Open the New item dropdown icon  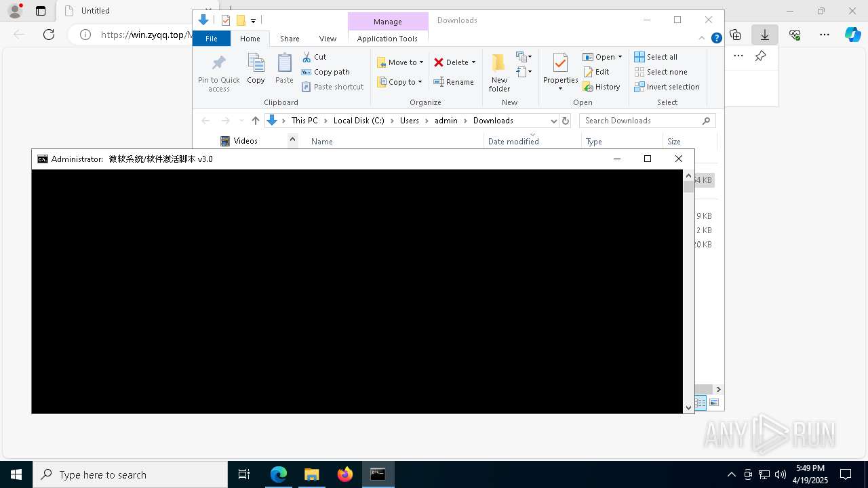click(524, 57)
